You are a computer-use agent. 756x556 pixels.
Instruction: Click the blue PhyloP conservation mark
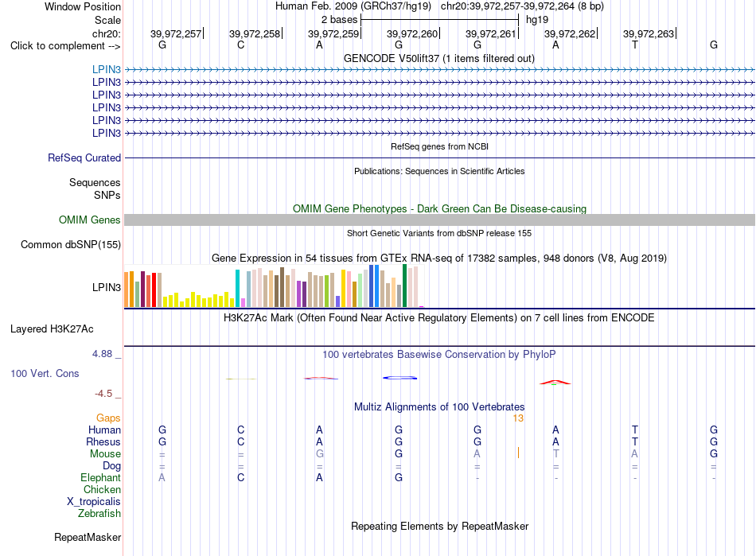(x=399, y=378)
